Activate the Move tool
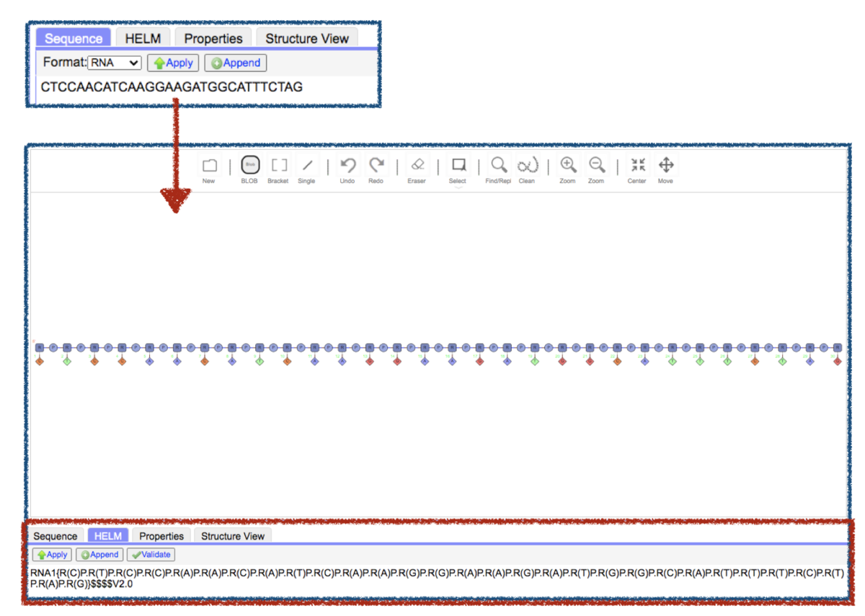865x616 pixels. (665, 166)
